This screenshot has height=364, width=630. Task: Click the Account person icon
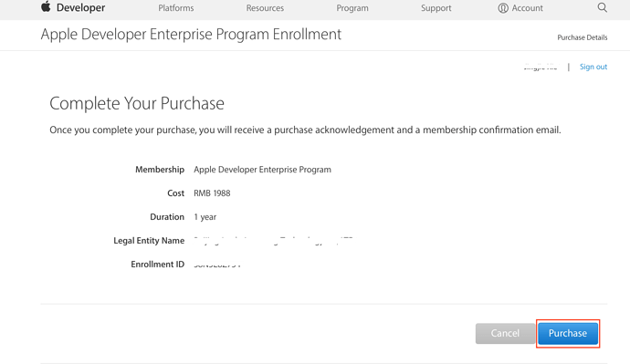coord(503,8)
